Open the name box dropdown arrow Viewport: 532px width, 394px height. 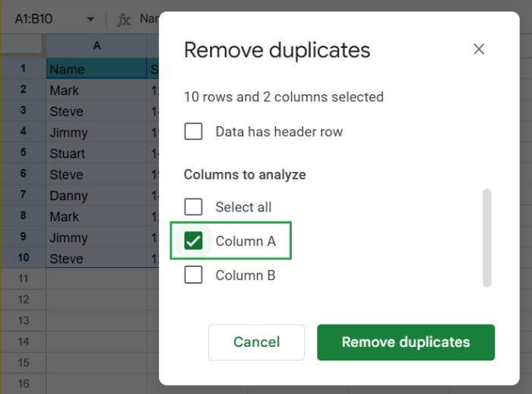click(90, 19)
